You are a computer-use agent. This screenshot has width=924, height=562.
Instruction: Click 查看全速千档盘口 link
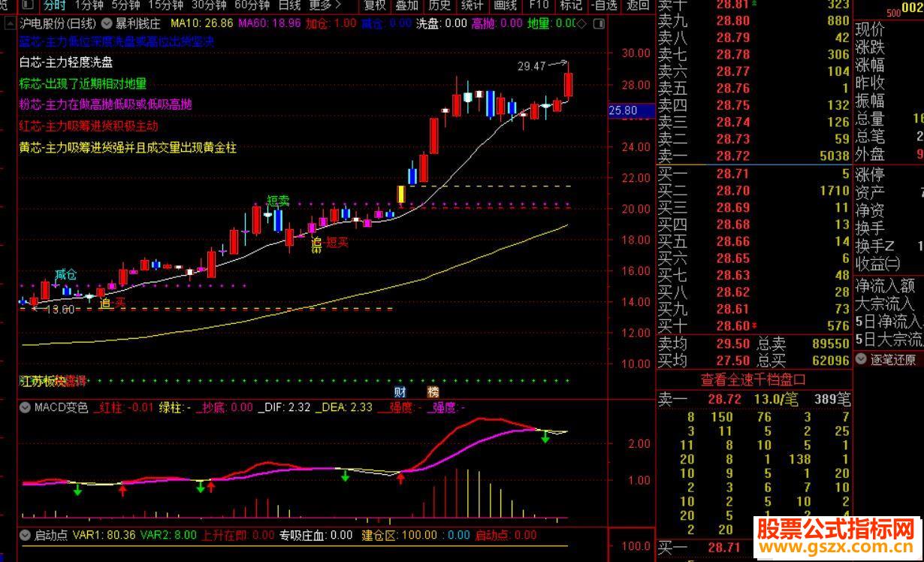tap(753, 379)
